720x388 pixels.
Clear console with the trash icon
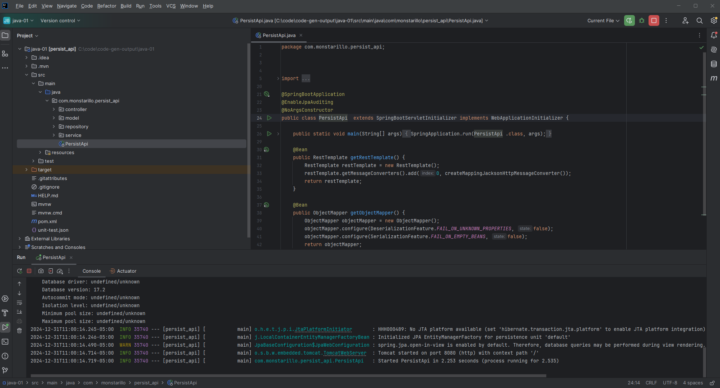tap(19, 331)
